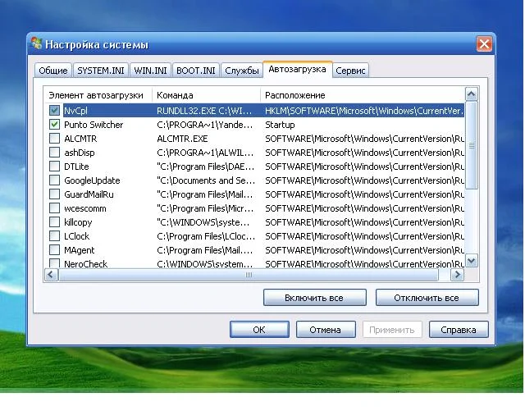Click the horizontal scrollbar thumb
The width and height of the screenshot is (525, 420).
[249, 275]
